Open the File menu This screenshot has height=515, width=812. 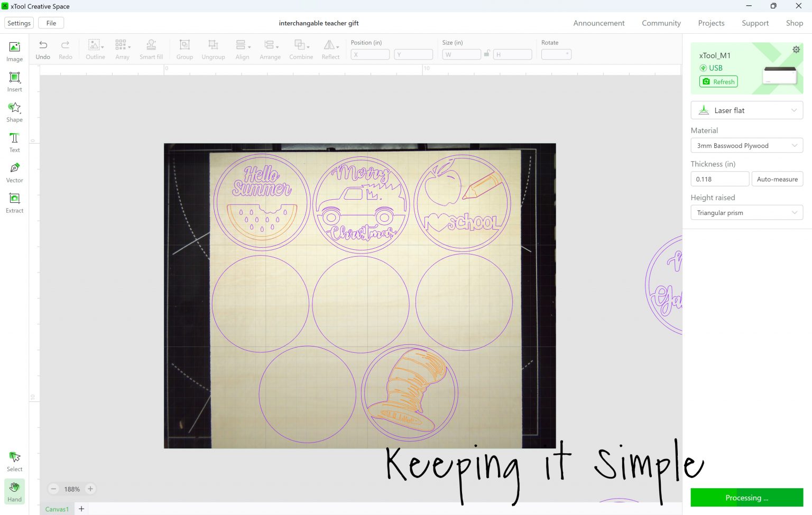tap(51, 23)
